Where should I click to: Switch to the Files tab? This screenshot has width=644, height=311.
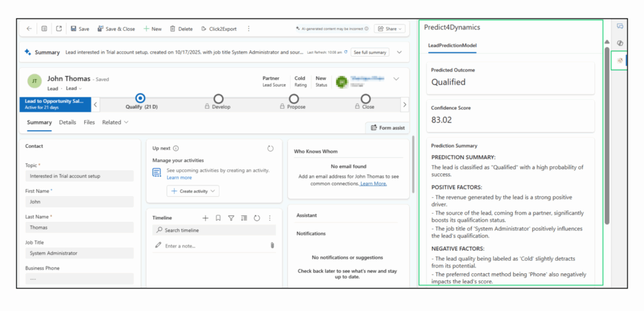(89, 123)
